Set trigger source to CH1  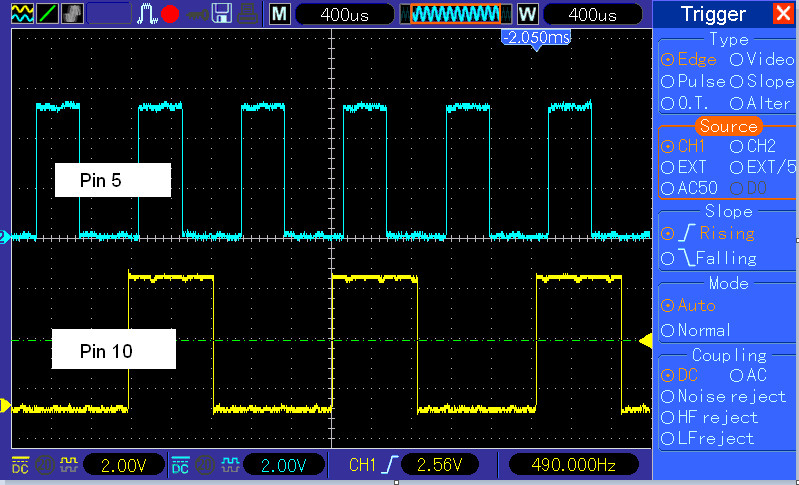(683, 146)
